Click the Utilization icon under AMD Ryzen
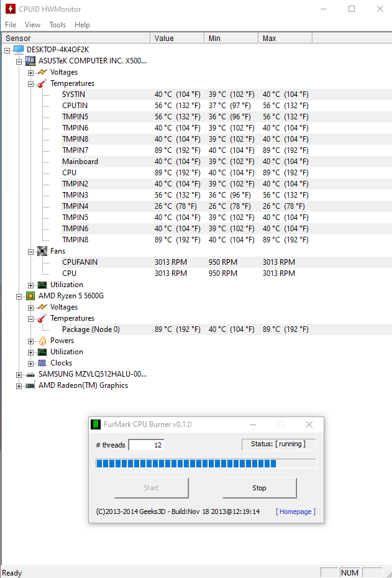This screenshot has height=578, width=392. 42,352
